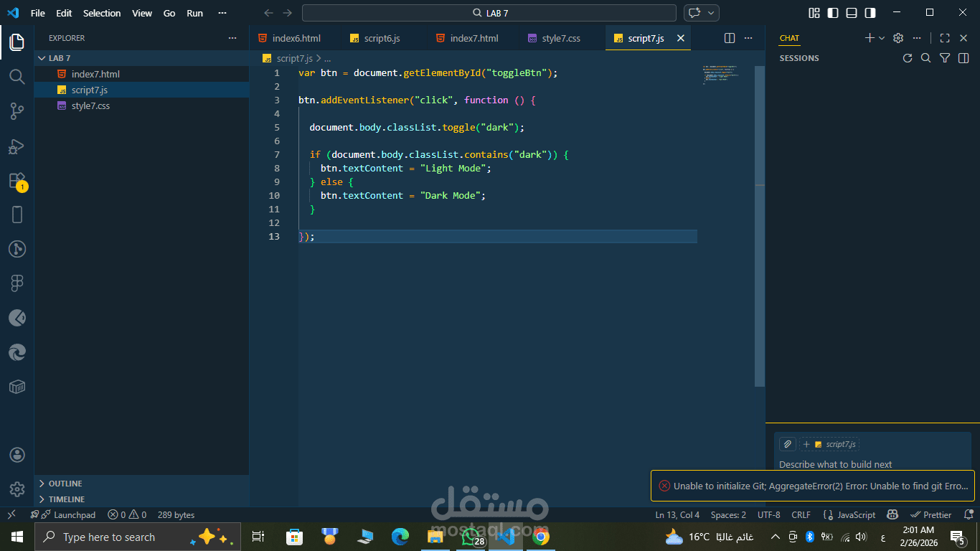Open editor More Actions ellipsis
This screenshot has width=980, height=551.
(748, 38)
